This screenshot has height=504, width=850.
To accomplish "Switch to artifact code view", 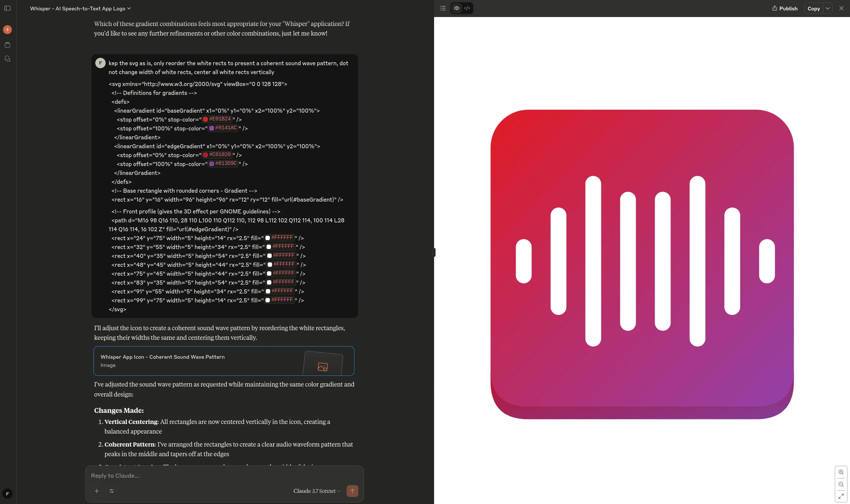I will click(x=467, y=8).
